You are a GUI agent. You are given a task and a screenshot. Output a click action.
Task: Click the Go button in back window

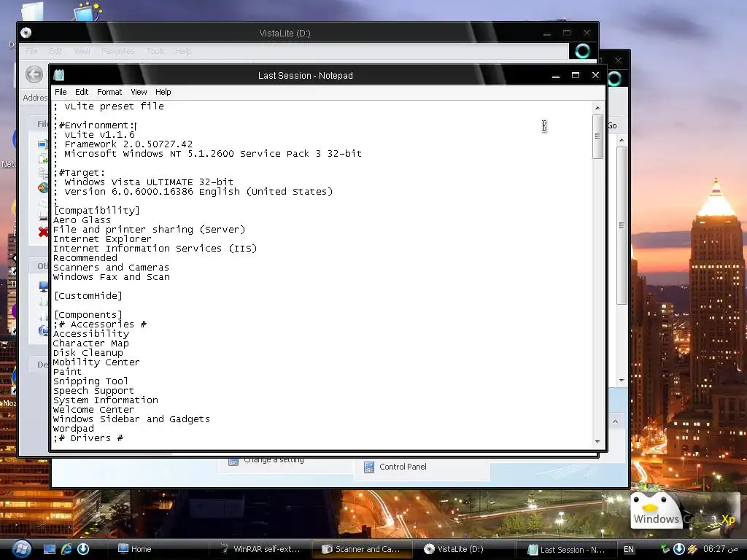[613, 125]
